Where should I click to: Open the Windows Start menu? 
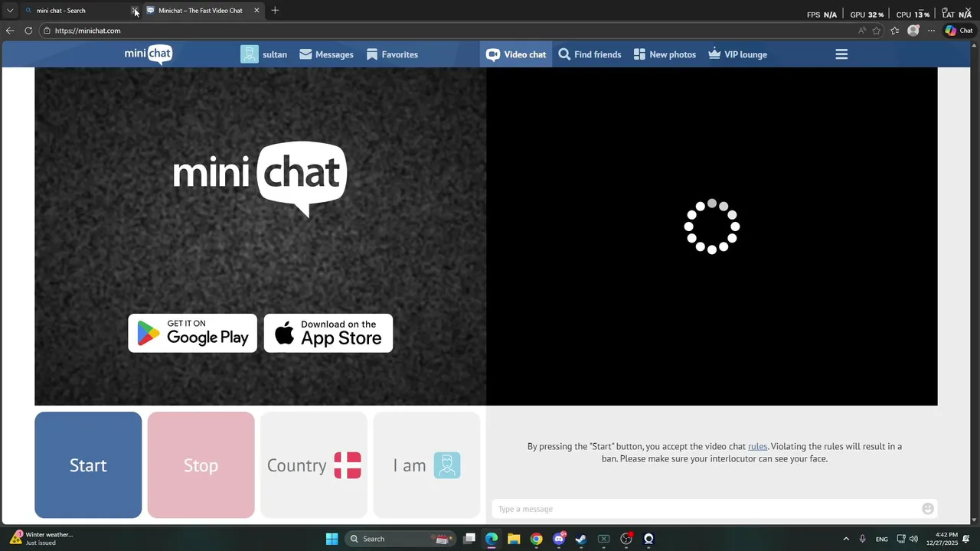coord(332,539)
